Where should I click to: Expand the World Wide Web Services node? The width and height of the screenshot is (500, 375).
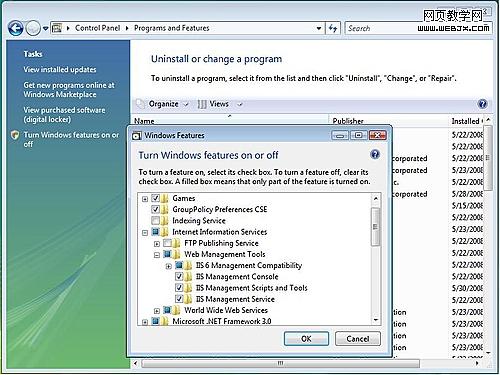157,311
